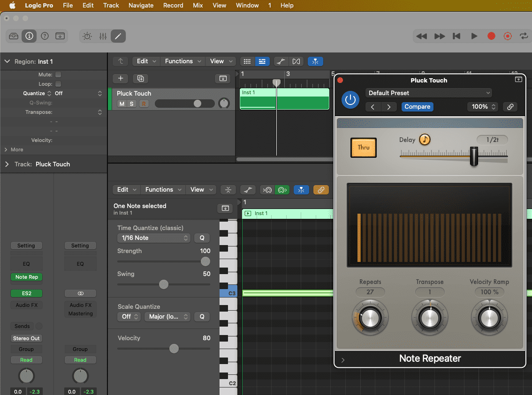
Task: Open the tracks area Functions menu
Action: pyautogui.click(x=183, y=61)
